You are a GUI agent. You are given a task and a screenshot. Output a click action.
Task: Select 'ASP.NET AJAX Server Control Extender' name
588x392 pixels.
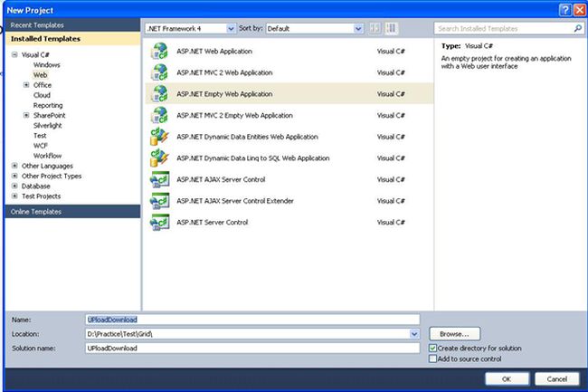(235, 201)
